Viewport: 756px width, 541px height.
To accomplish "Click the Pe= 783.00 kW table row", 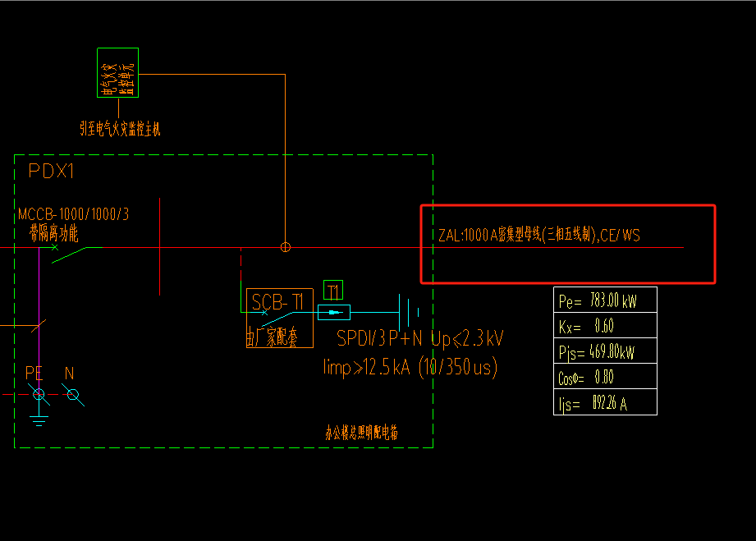I will (x=605, y=300).
